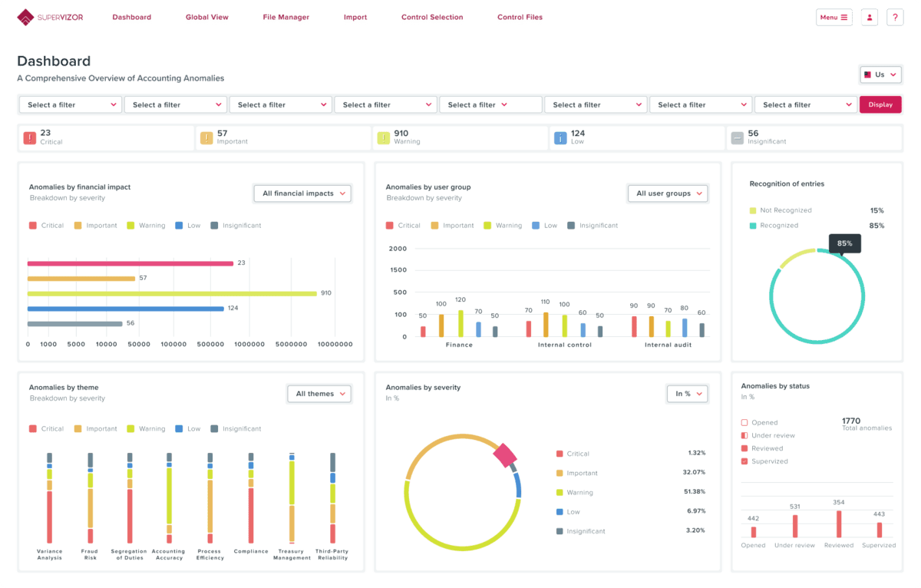Viewport: 921px width, 588px height.
Task: Click the Warning bar showing 910
Action: (x=172, y=293)
